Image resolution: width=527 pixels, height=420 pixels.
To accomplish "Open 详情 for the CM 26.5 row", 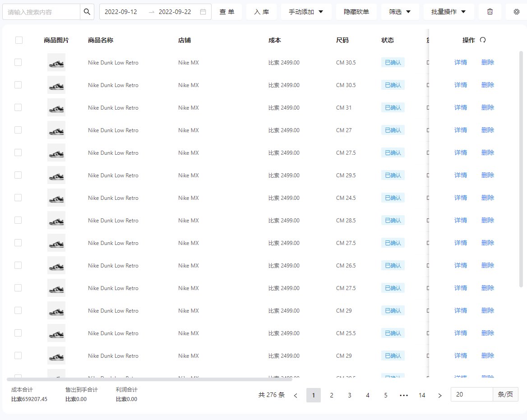I will pos(461,265).
